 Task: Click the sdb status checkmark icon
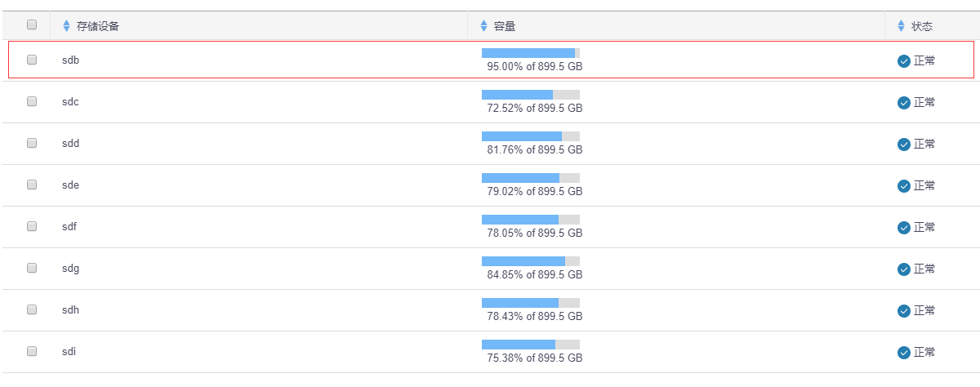tap(904, 61)
